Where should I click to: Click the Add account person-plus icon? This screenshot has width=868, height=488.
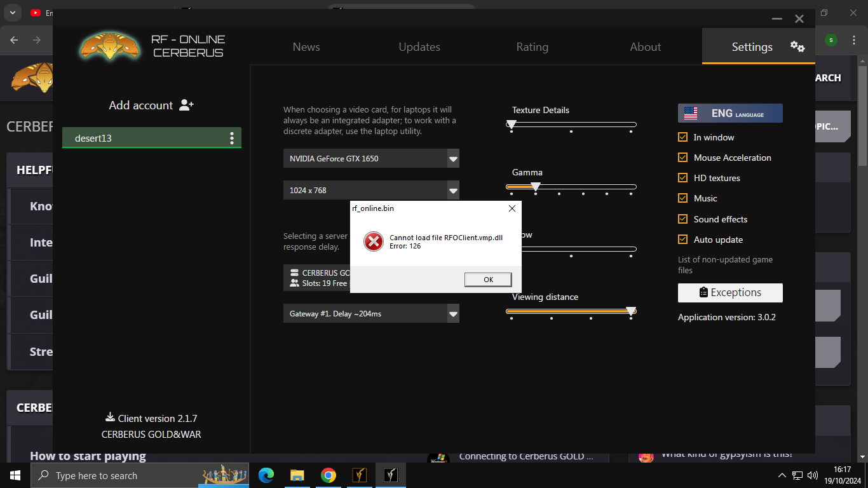tap(186, 105)
